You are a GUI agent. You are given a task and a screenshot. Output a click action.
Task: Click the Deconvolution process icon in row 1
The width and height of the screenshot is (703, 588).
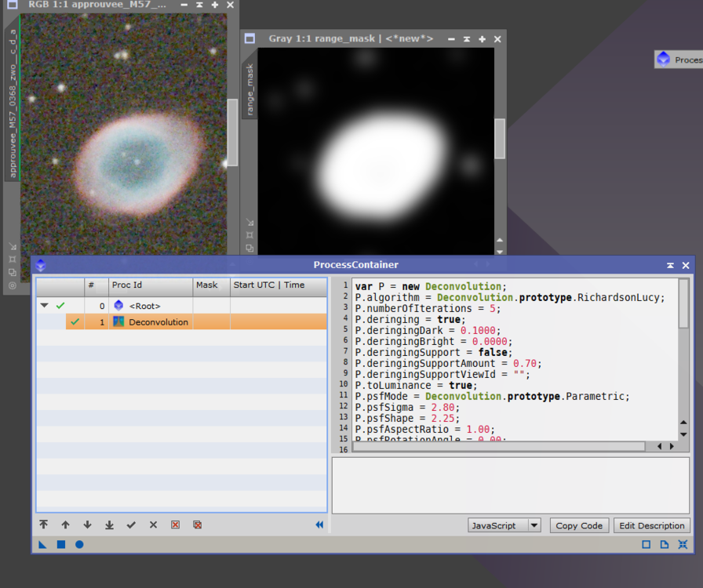coord(118,321)
